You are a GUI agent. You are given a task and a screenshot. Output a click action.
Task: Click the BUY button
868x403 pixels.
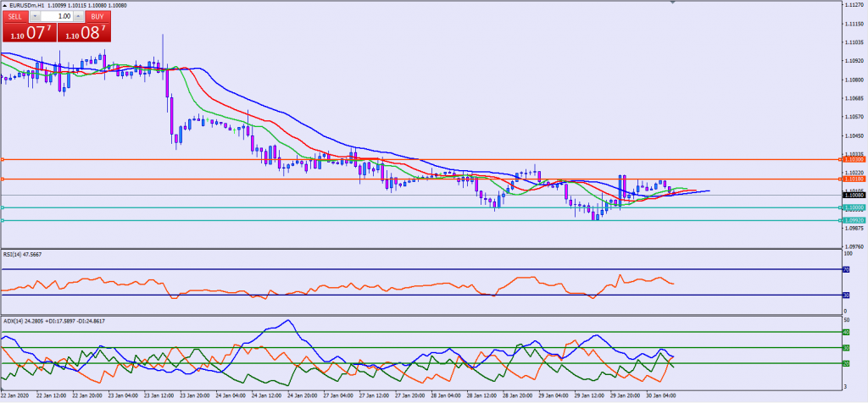pos(97,16)
